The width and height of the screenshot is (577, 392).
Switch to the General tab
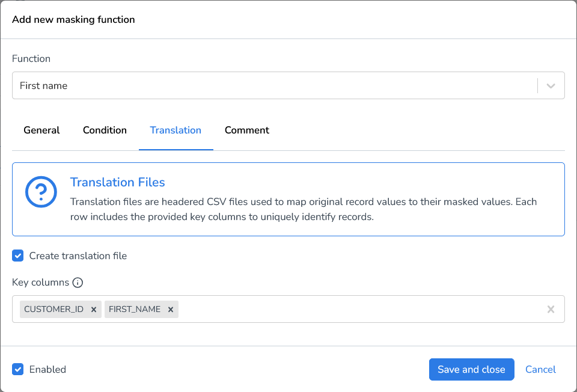(41, 130)
